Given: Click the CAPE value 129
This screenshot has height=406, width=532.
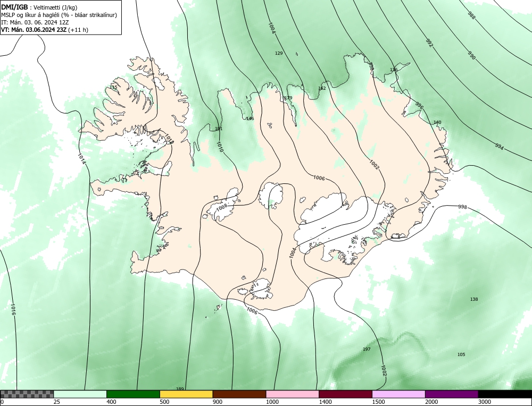Looking at the screenshot, I should click(279, 53).
